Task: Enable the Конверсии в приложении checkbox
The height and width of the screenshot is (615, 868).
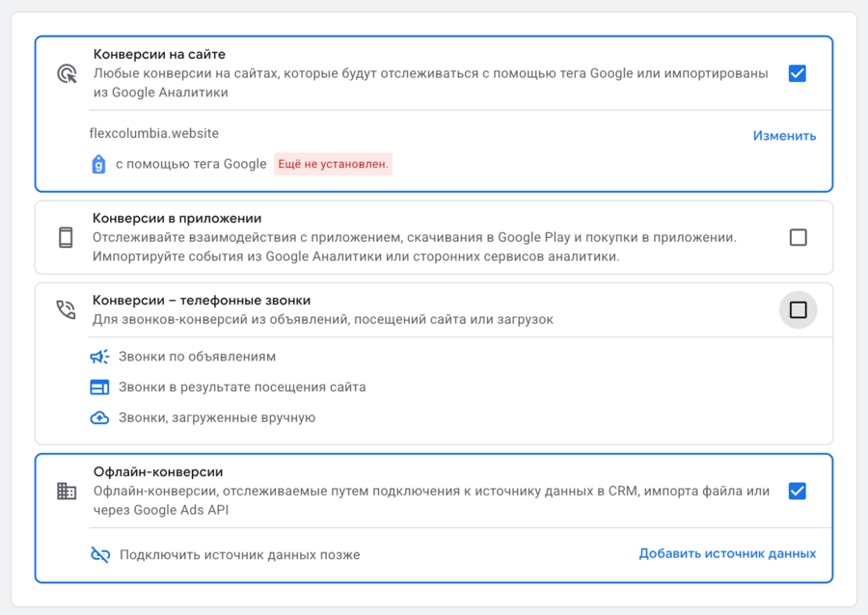Action: (x=798, y=236)
